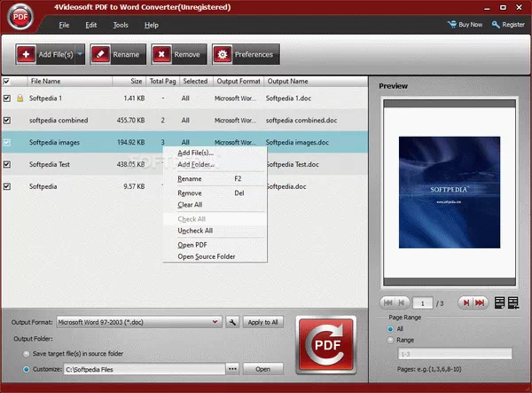Click the Register link
The image size is (532, 393).
click(x=513, y=25)
